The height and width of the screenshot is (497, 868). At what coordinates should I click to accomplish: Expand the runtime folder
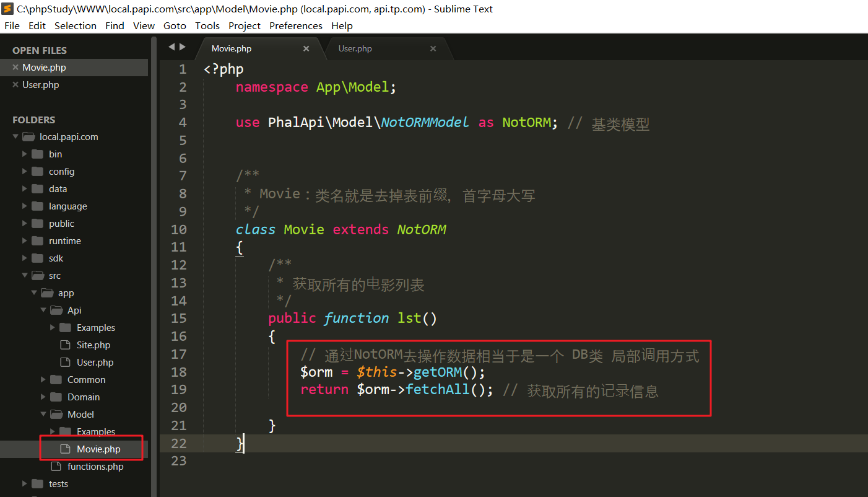[25, 241]
